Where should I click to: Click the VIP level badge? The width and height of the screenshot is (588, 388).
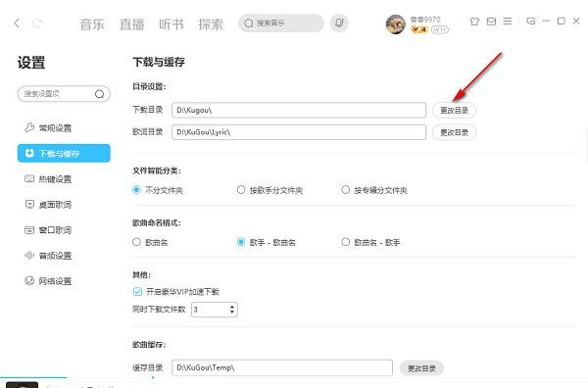pyautogui.click(x=419, y=29)
